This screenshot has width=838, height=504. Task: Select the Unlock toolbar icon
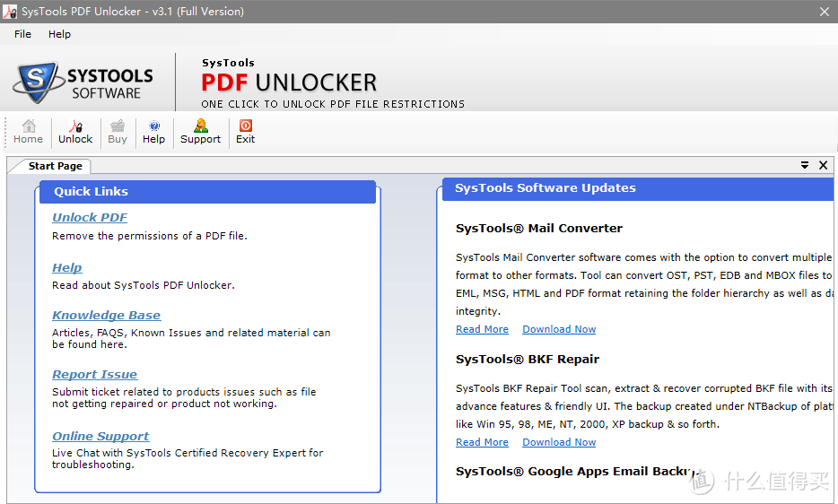75,132
